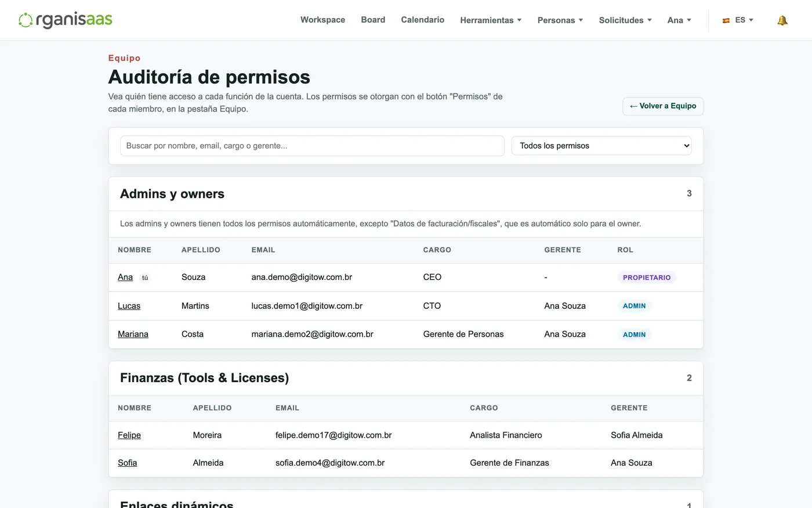
Task: Click the tú tag beside Ana
Action: click(x=145, y=278)
